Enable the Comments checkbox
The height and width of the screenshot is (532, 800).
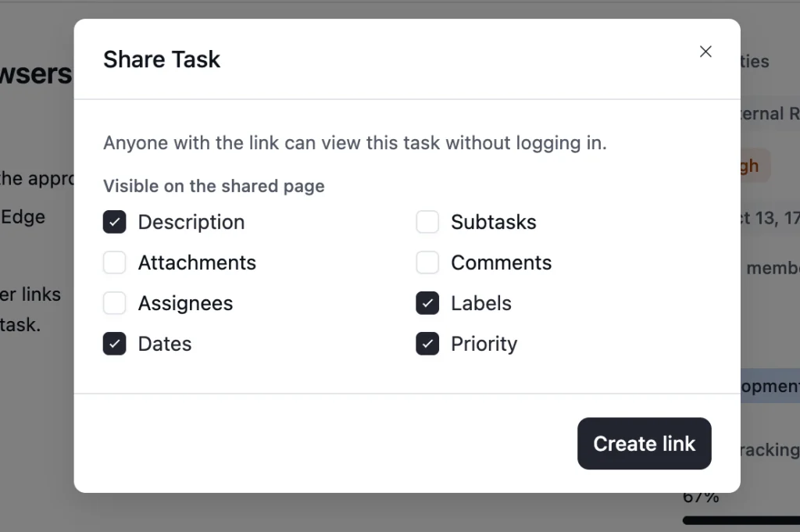click(x=427, y=262)
